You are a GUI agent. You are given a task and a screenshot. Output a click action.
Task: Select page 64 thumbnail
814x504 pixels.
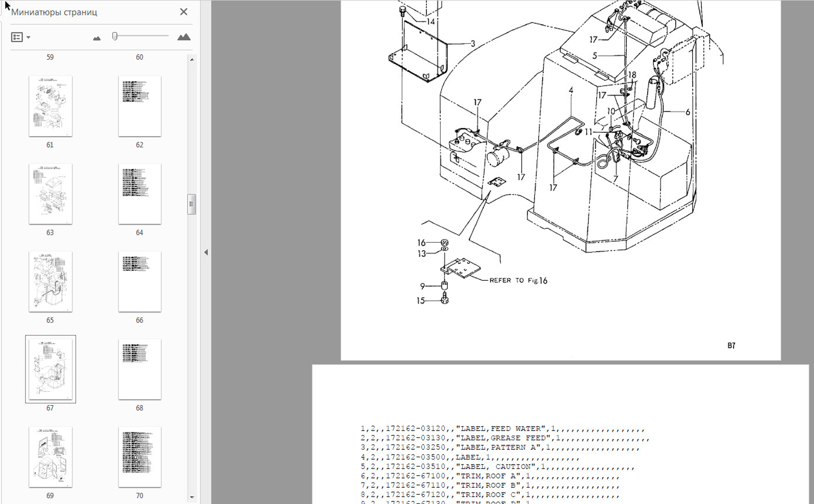pos(140,194)
